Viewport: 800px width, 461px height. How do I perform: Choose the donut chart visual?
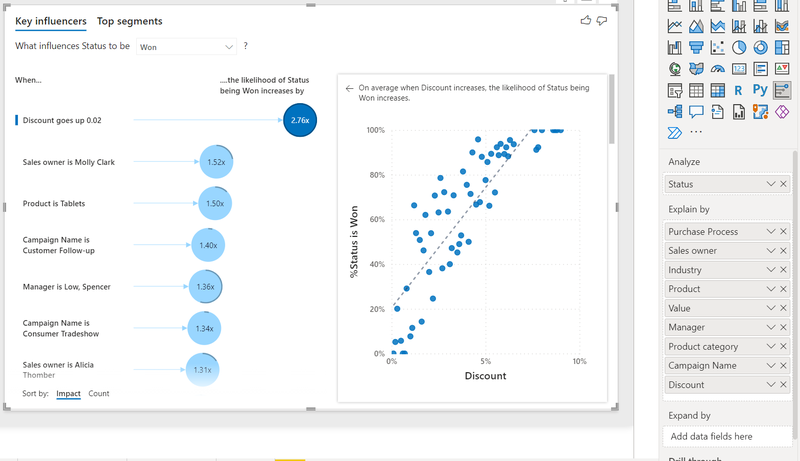tap(760, 47)
